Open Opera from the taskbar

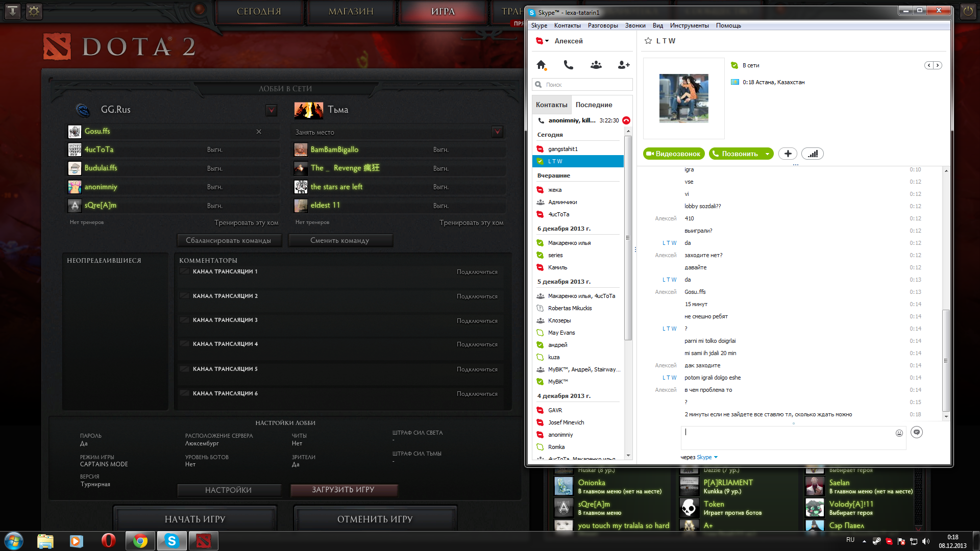108,541
